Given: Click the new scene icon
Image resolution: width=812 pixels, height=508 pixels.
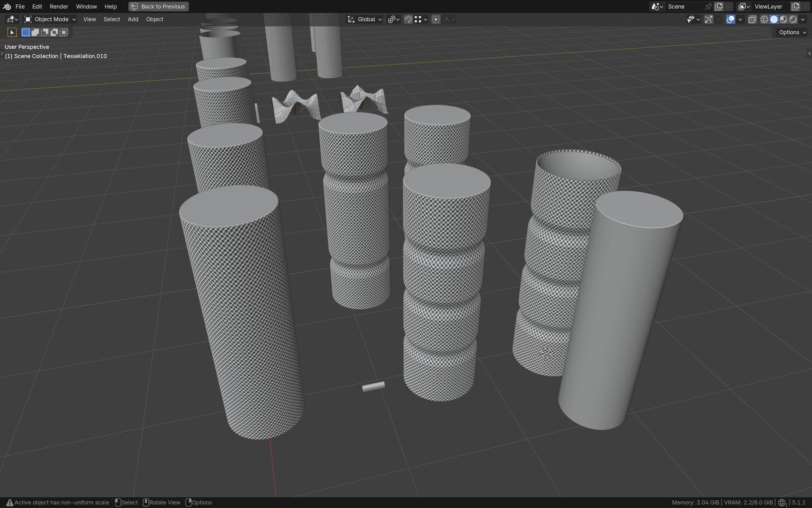Looking at the screenshot, I should (x=719, y=6).
